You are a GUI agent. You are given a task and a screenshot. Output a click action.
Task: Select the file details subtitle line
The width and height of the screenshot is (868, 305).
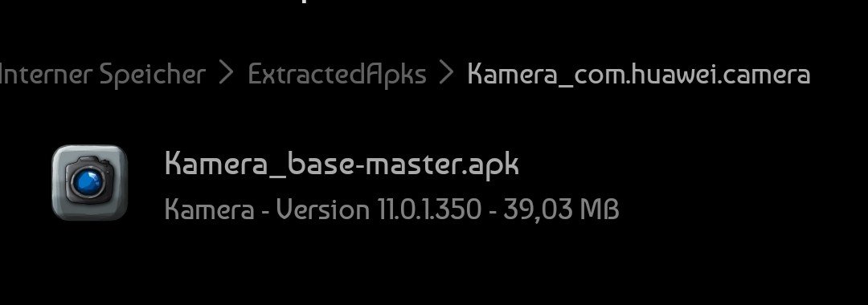(392, 210)
